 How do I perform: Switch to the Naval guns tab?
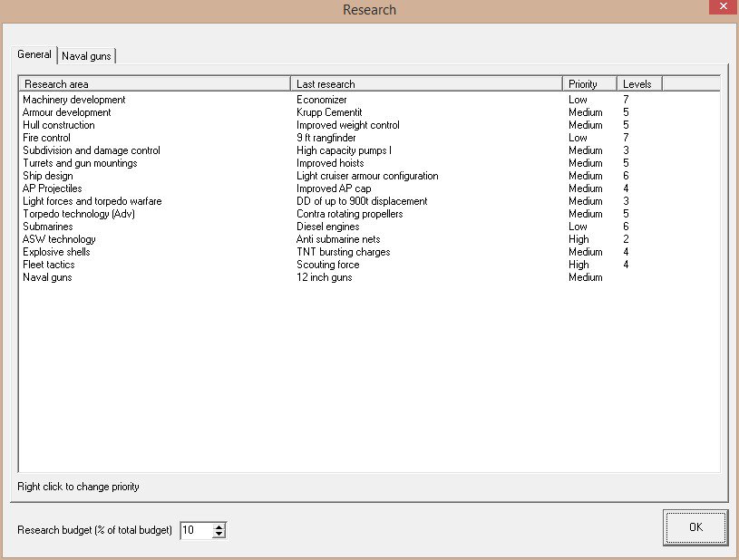click(87, 56)
